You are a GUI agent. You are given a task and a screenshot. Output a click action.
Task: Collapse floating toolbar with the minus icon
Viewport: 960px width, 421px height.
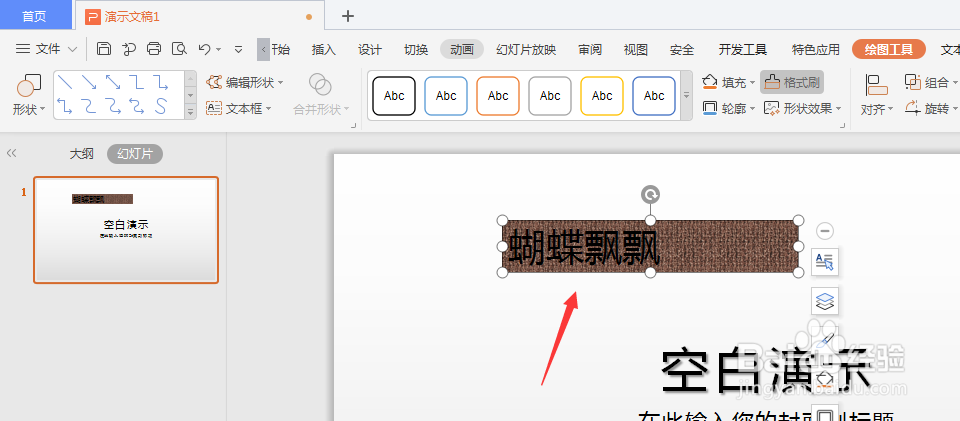click(x=825, y=231)
